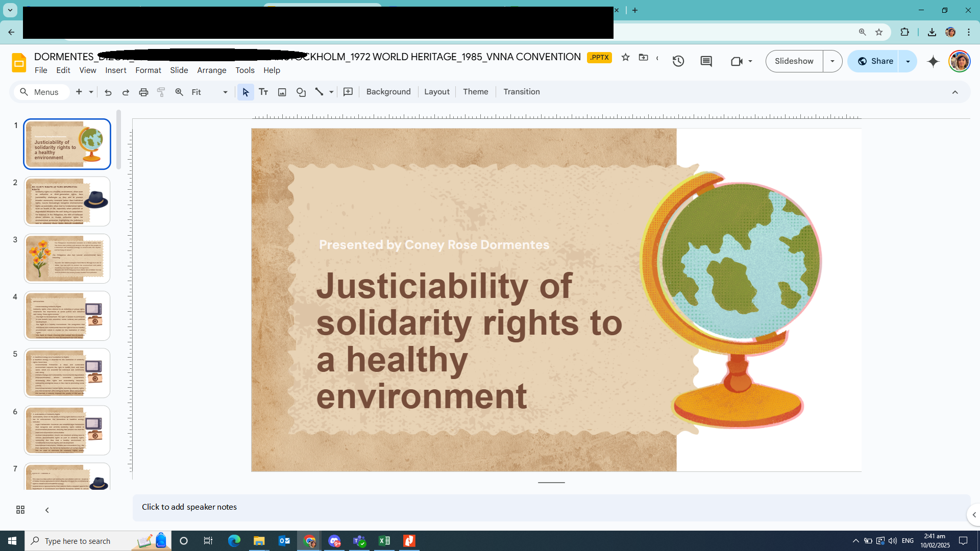This screenshot has height=551, width=980.
Task: Click the Insert image icon
Action: tap(282, 92)
